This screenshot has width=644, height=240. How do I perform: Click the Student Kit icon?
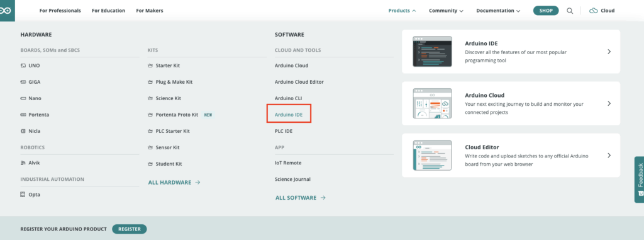[150, 164]
